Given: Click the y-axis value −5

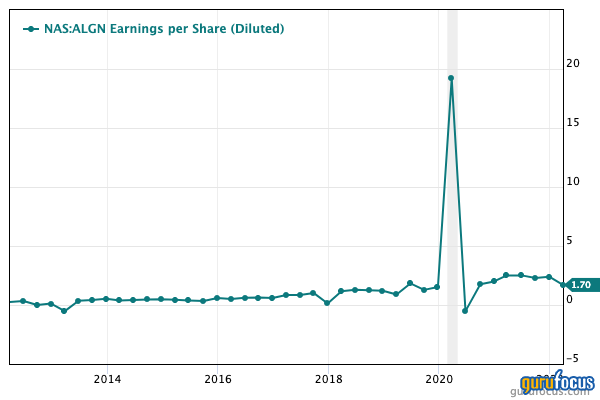Looking at the screenshot, I should [573, 359].
